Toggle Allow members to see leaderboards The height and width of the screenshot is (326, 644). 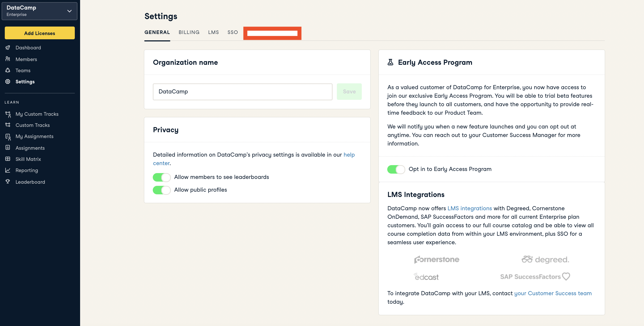click(162, 177)
